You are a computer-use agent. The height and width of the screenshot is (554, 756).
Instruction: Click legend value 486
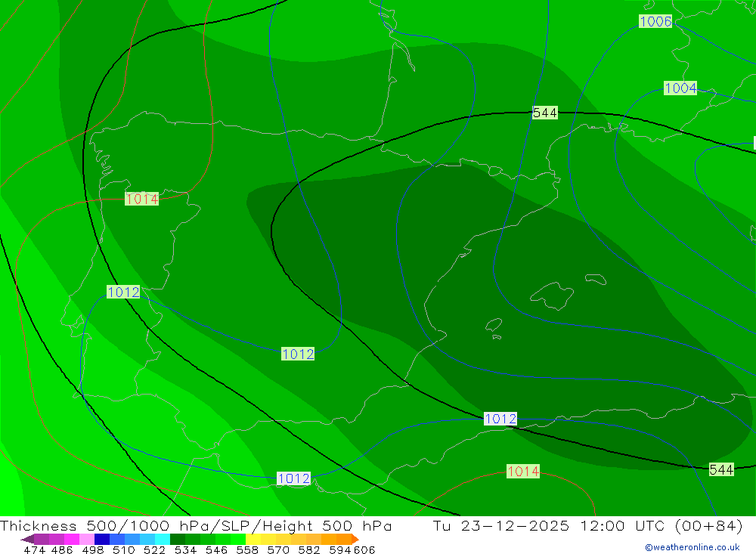point(62,549)
